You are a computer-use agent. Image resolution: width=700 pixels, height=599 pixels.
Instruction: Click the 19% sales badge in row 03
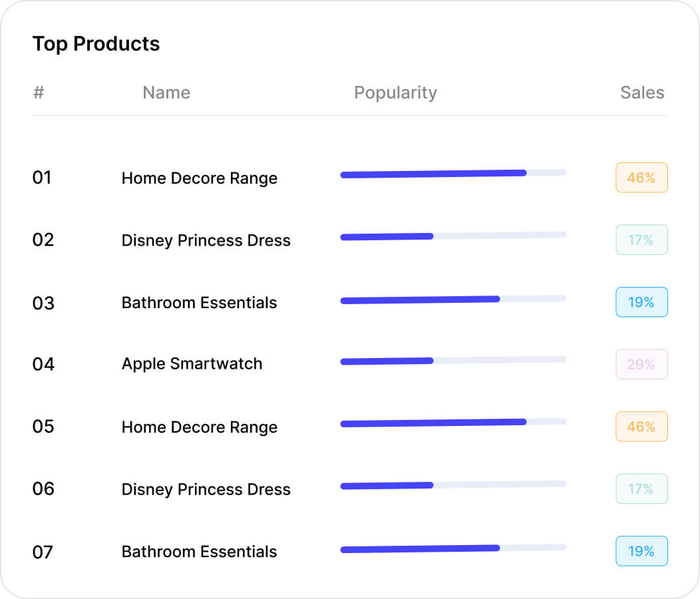pyautogui.click(x=641, y=302)
